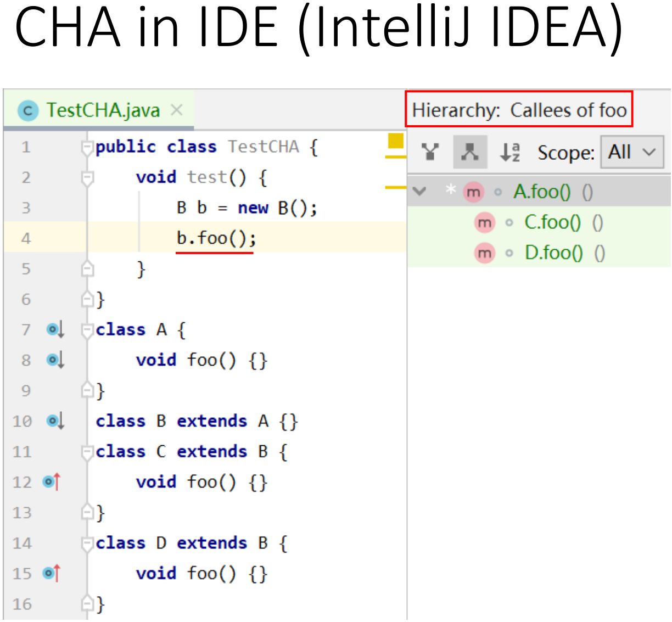Click the class icon on TestCHA.java tab
The image size is (672, 622).
pyautogui.click(x=28, y=111)
